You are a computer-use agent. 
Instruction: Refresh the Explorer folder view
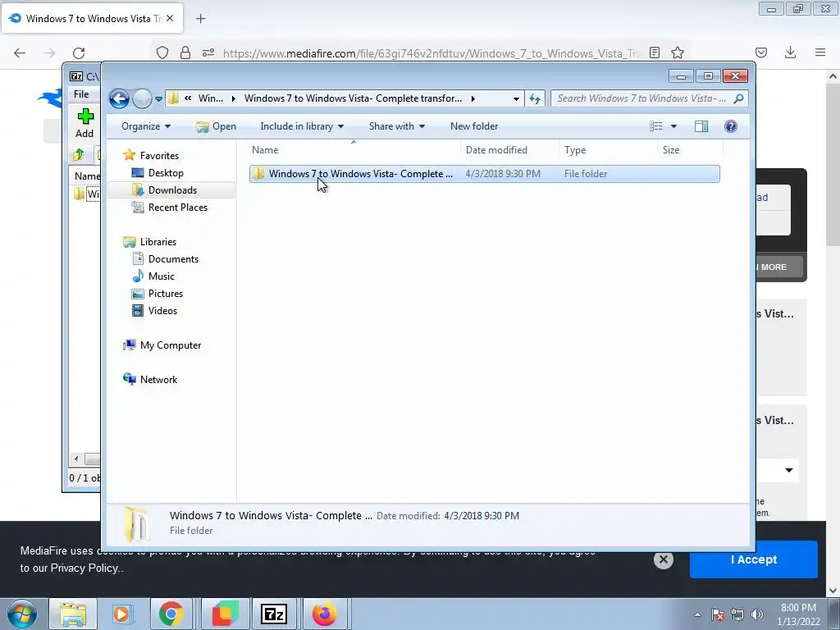(535, 98)
